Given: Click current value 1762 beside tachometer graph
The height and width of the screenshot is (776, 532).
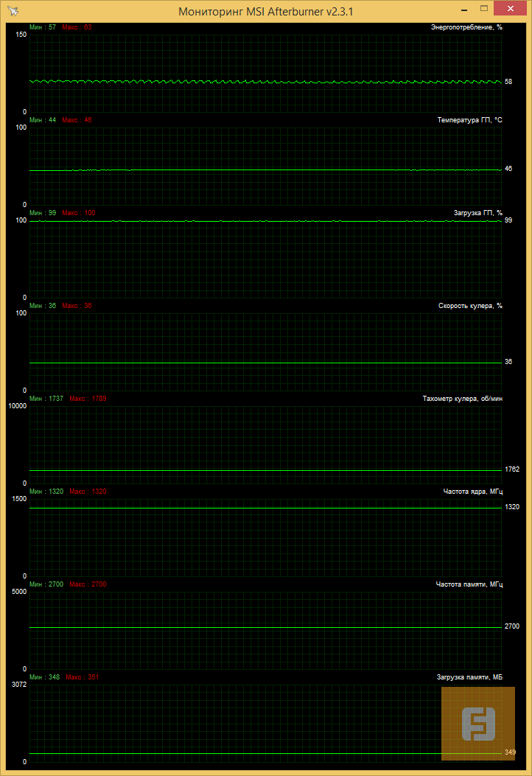Looking at the screenshot, I should tap(512, 469).
